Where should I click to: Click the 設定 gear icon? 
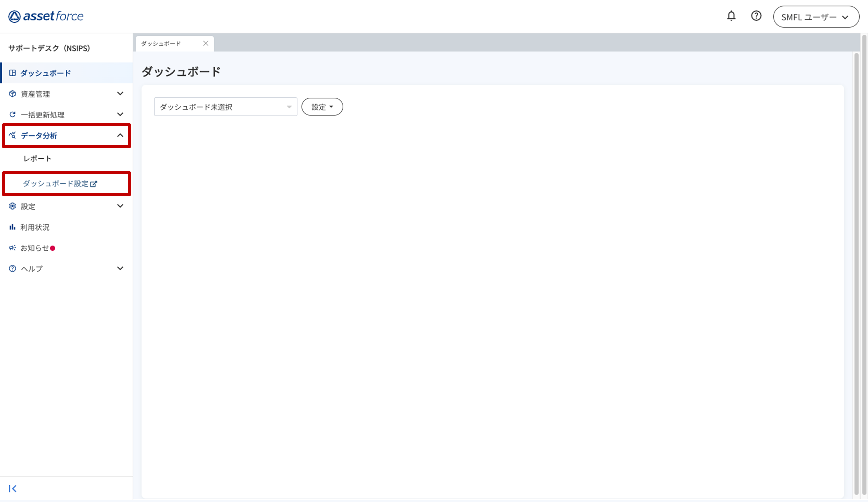[12, 206]
